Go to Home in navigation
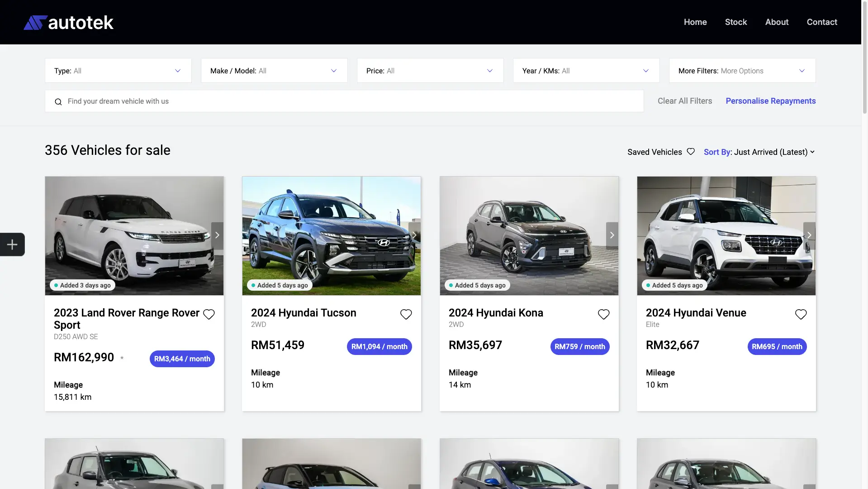The height and width of the screenshot is (489, 868). (695, 22)
